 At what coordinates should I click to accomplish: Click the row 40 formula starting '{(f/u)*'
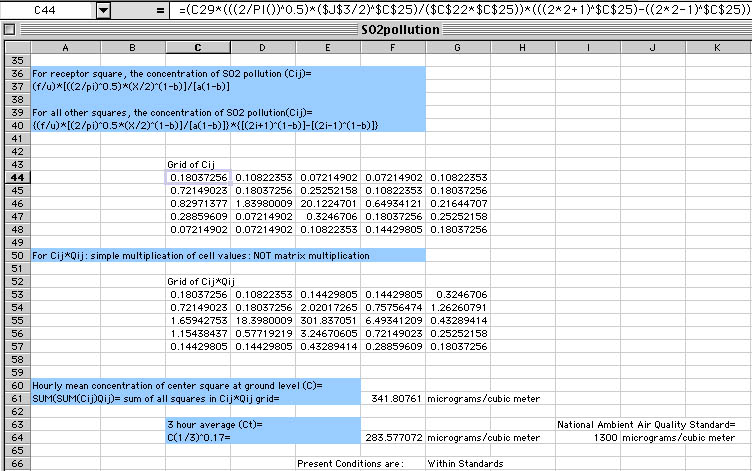205,125
